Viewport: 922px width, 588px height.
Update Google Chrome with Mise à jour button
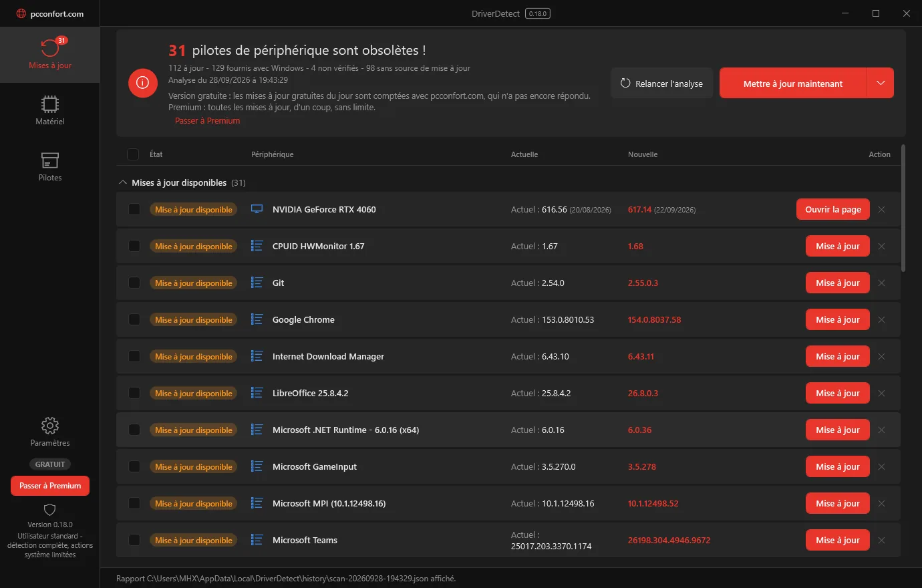point(838,319)
